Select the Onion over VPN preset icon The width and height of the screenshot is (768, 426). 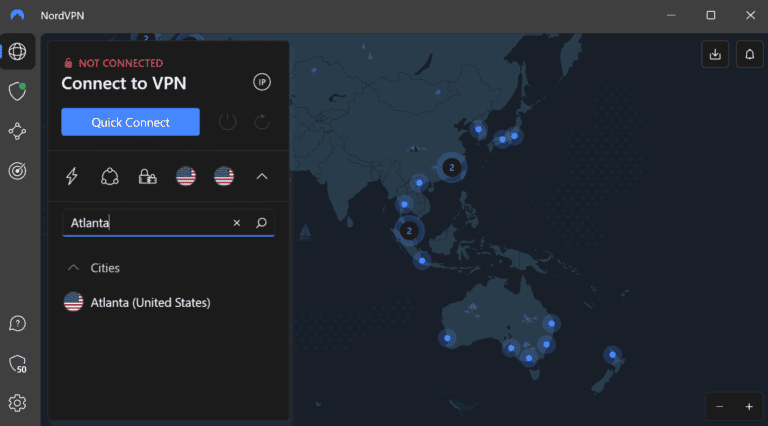click(x=110, y=176)
